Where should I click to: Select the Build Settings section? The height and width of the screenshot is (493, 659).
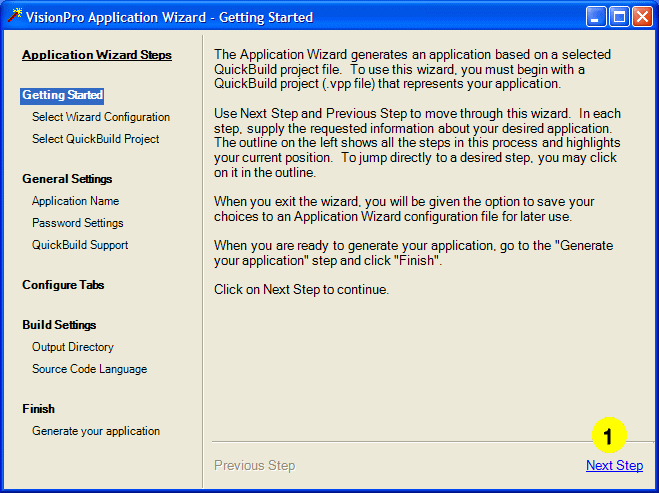(59, 325)
